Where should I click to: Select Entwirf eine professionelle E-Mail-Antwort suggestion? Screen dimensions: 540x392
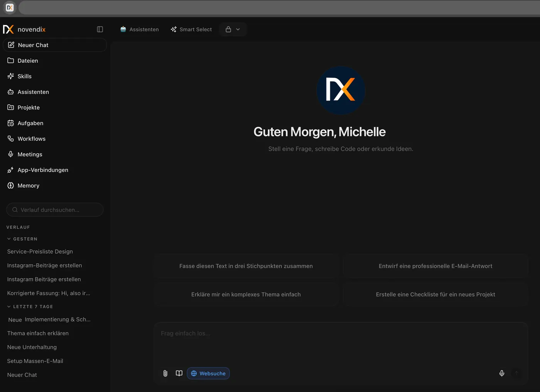pos(435,266)
